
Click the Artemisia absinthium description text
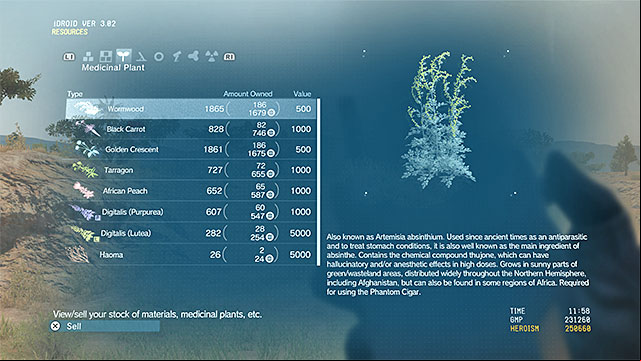(x=458, y=265)
